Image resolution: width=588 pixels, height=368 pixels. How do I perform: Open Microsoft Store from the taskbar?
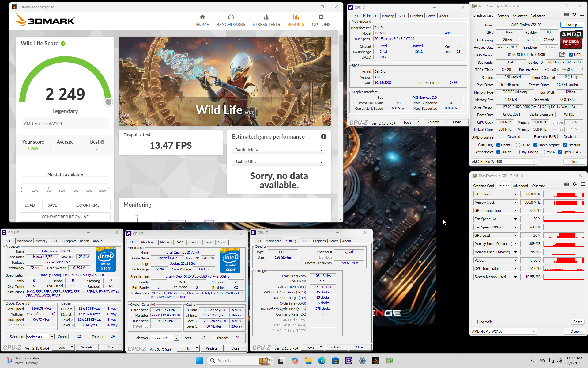pos(335,361)
